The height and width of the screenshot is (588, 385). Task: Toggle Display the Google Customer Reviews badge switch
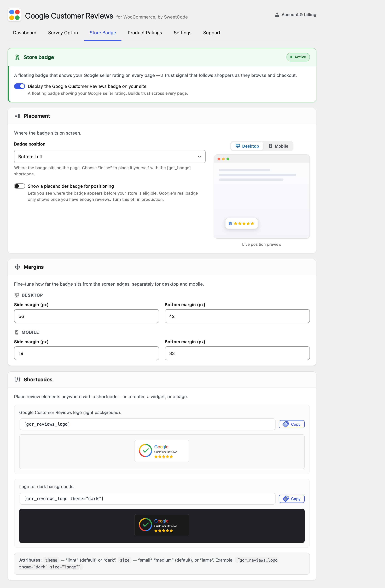click(x=20, y=86)
